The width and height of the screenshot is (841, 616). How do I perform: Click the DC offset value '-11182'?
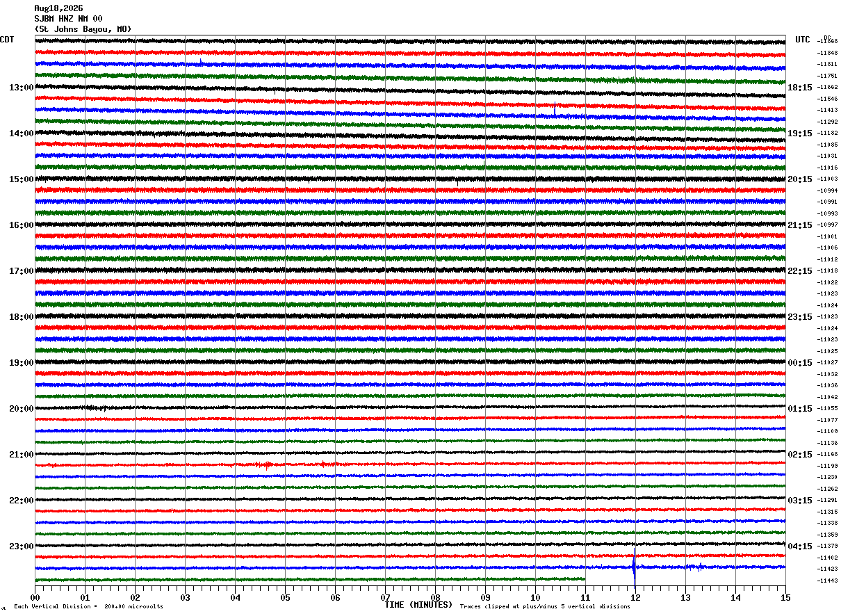pyautogui.click(x=828, y=133)
